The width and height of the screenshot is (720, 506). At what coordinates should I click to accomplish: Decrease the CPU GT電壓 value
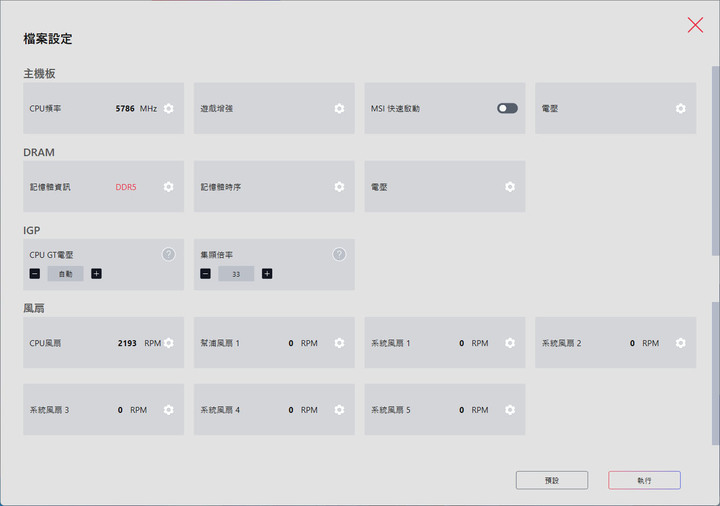[x=35, y=274]
